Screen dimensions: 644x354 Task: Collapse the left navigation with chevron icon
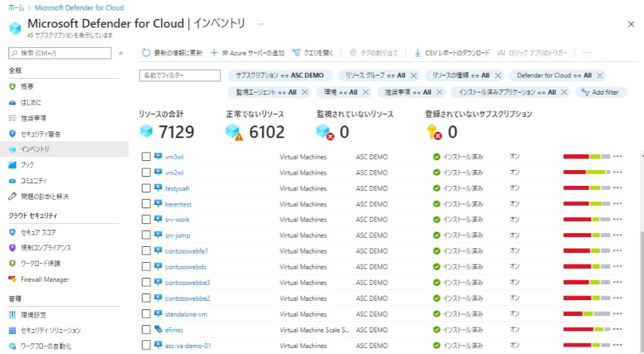pos(121,53)
